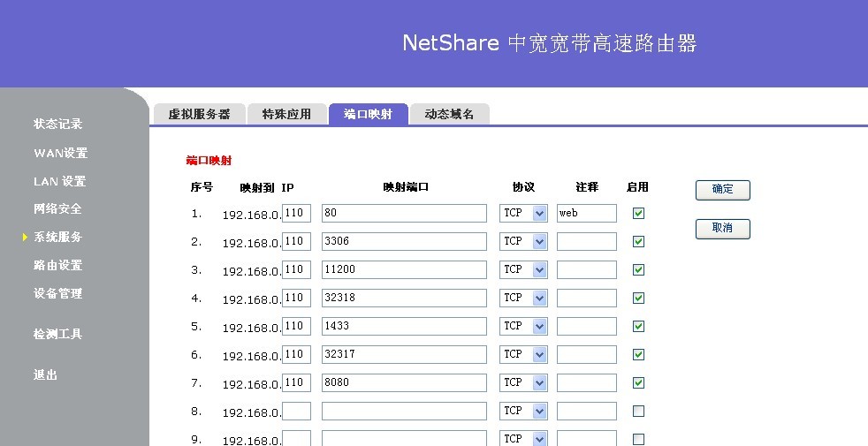Switch to the 虚拟服务器 tab

click(x=199, y=114)
